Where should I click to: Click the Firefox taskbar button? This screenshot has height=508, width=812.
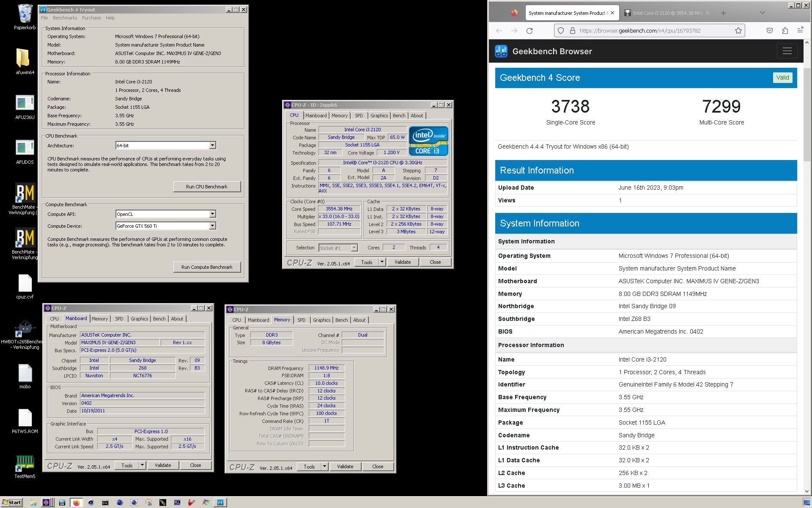coord(76,502)
